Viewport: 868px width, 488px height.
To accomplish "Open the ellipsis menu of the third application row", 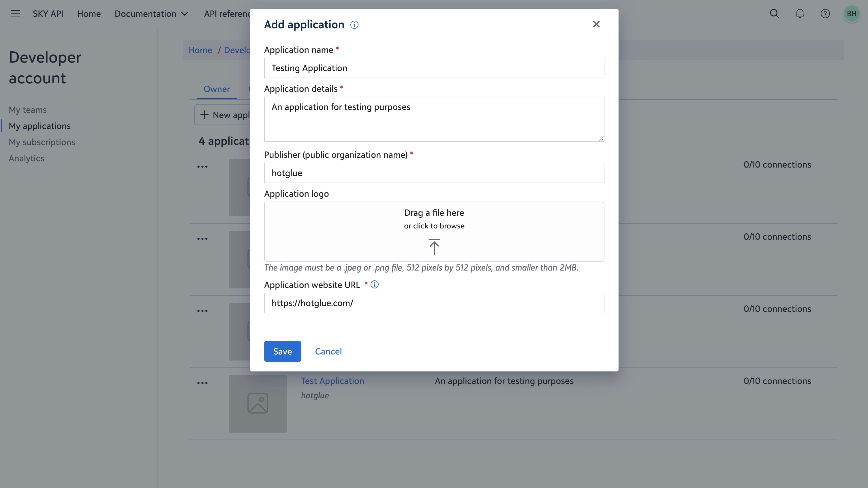I will click(202, 311).
